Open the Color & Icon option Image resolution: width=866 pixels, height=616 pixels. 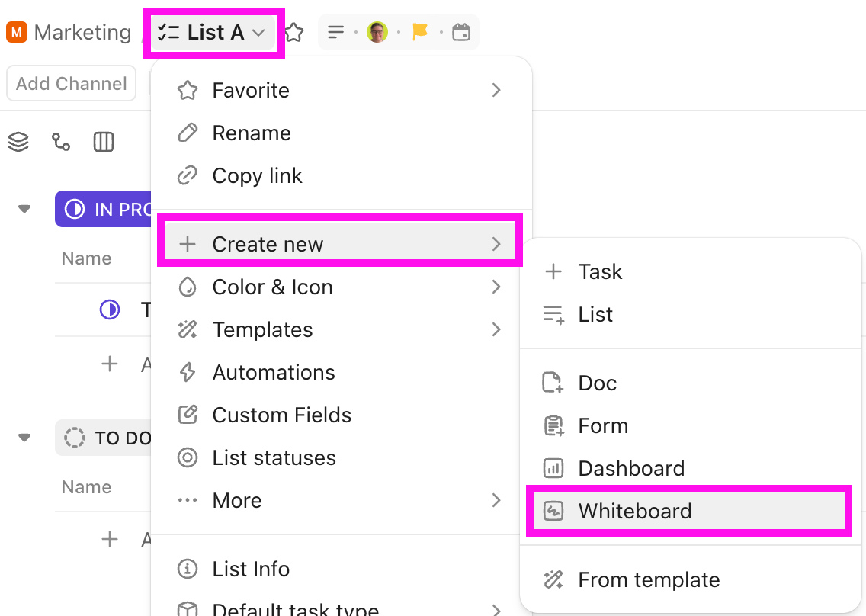pos(272,287)
